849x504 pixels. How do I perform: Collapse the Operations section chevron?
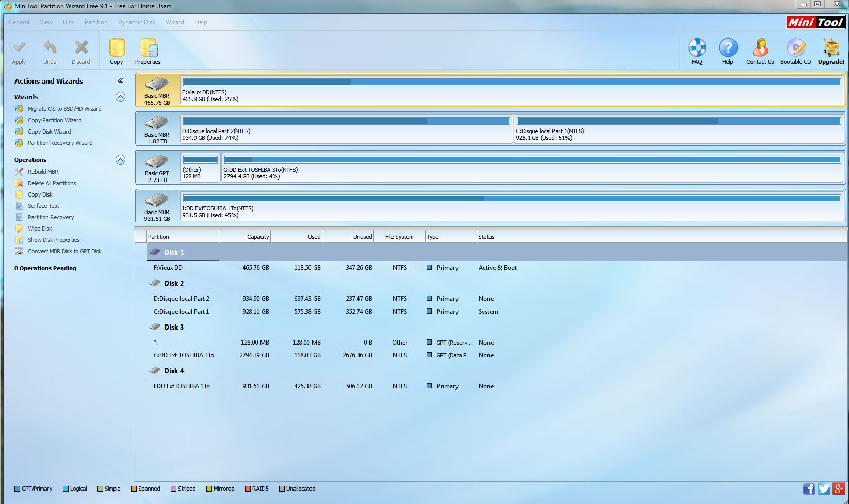click(x=120, y=160)
